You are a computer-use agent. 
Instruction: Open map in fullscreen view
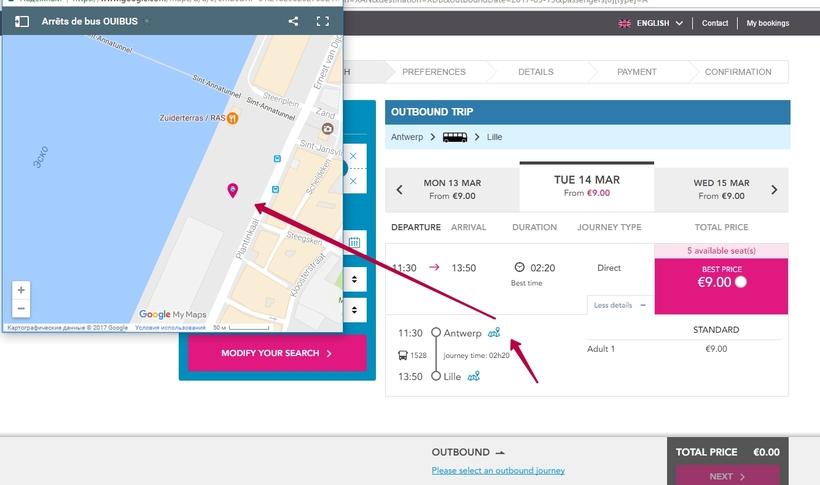point(323,21)
